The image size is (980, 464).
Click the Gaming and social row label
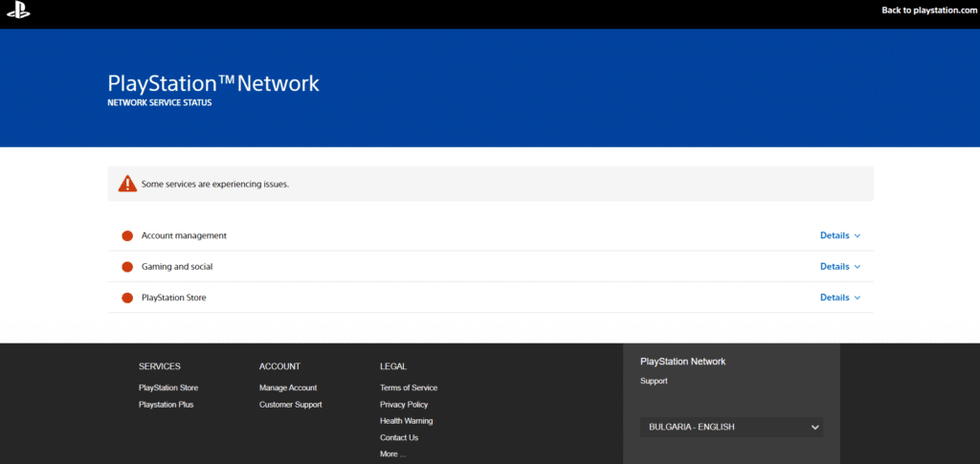[177, 266]
